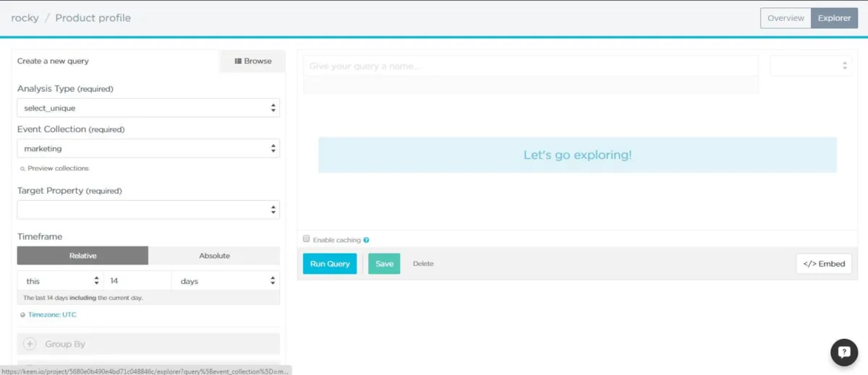Switch to the Absolute timeframe tab

[214, 256]
